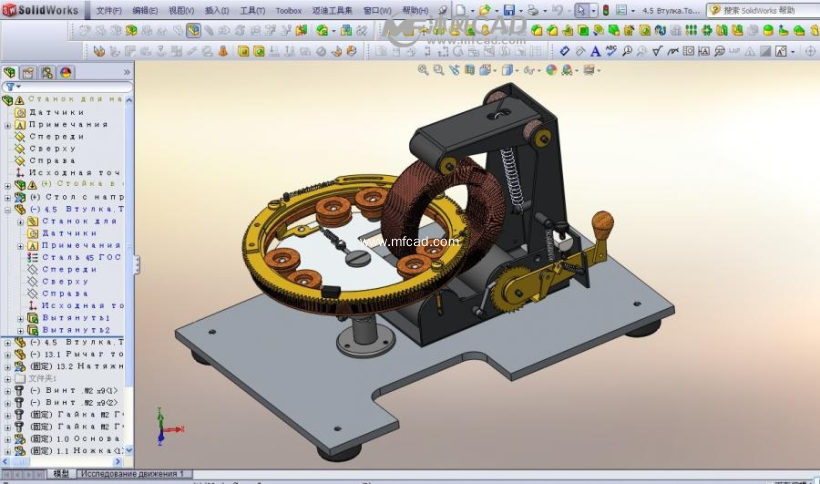Viewport: 820px width, 484px height.
Task: Select Сталь 45 ГОСТ material item
Action: coord(81,258)
